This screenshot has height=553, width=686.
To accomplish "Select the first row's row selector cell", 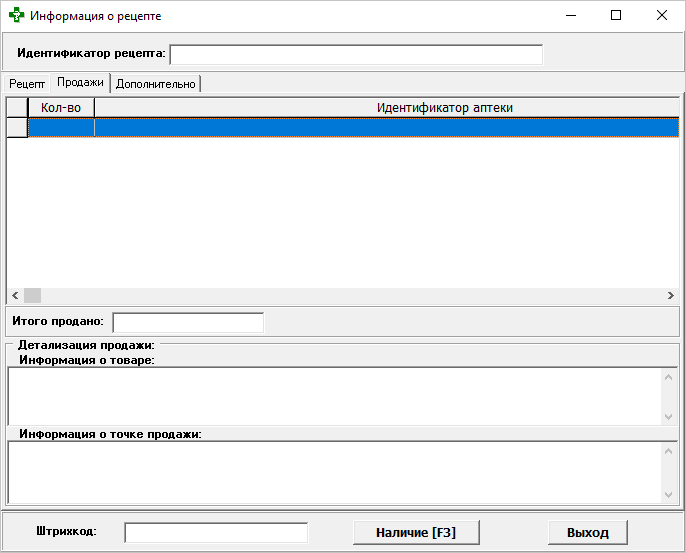I will pos(17,127).
